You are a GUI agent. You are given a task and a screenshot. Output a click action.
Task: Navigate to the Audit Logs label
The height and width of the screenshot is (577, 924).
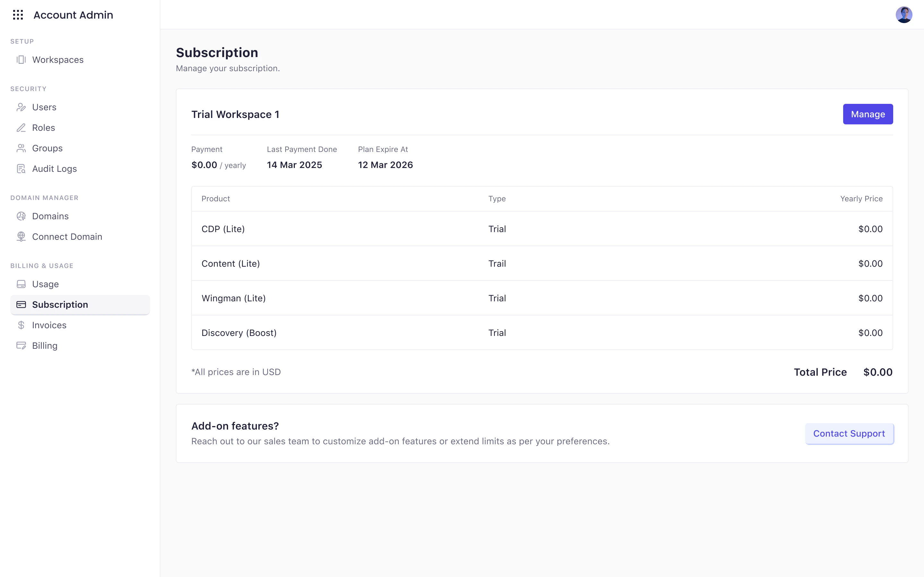(55, 169)
